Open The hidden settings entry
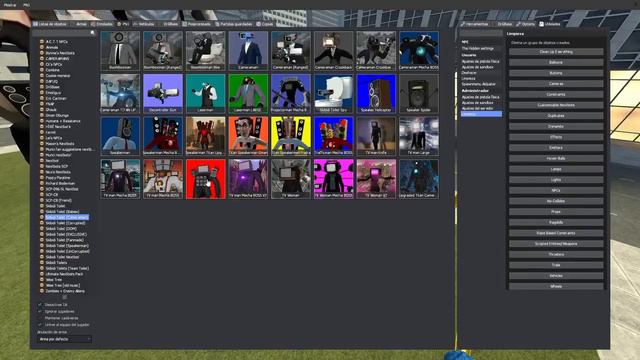Image resolution: width=640 pixels, height=360 pixels. (x=478, y=49)
